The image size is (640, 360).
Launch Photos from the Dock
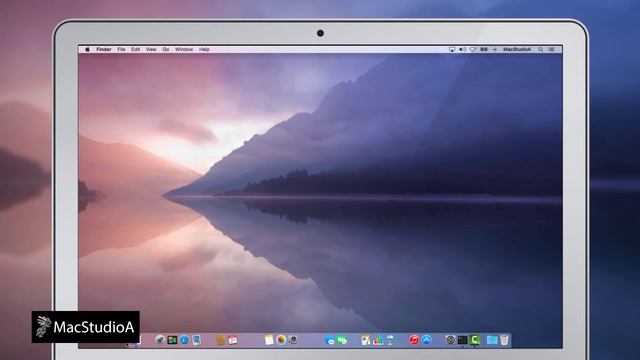[281, 340]
